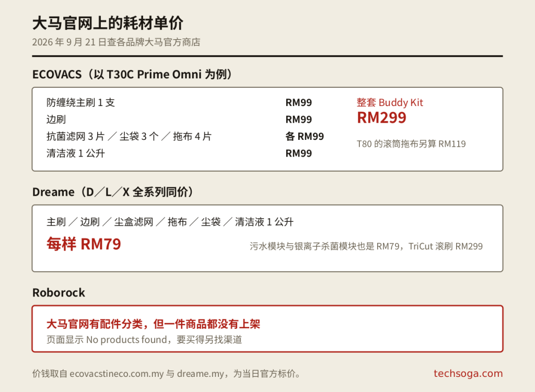Click the 边刷 row label
This screenshot has height=392, width=535.
coord(56,120)
